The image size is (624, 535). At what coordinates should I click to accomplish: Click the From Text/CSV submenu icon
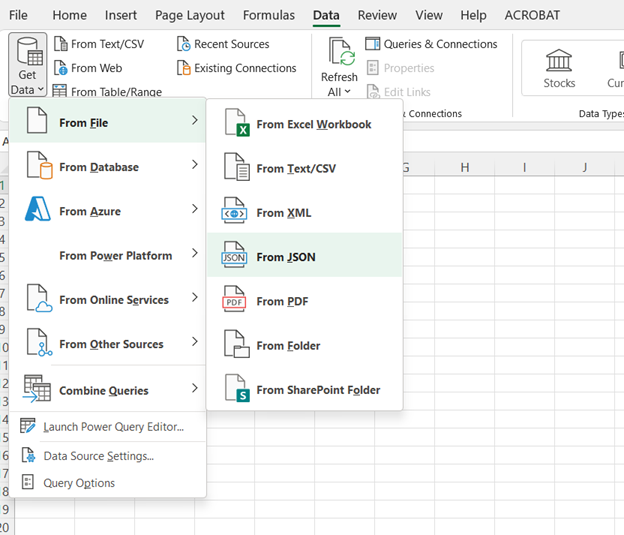click(237, 167)
